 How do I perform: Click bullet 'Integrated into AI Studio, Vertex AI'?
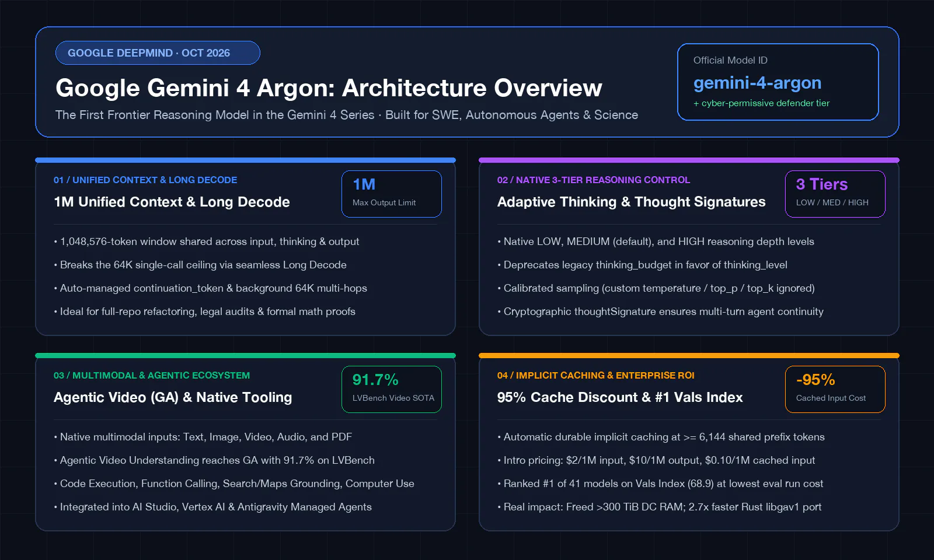[x=213, y=507]
